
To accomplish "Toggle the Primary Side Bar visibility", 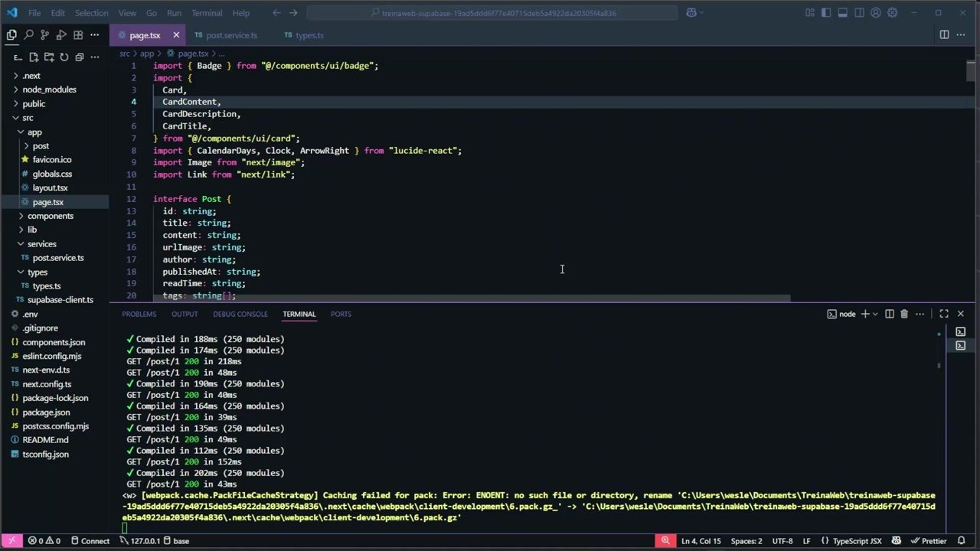I will point(826,12).
